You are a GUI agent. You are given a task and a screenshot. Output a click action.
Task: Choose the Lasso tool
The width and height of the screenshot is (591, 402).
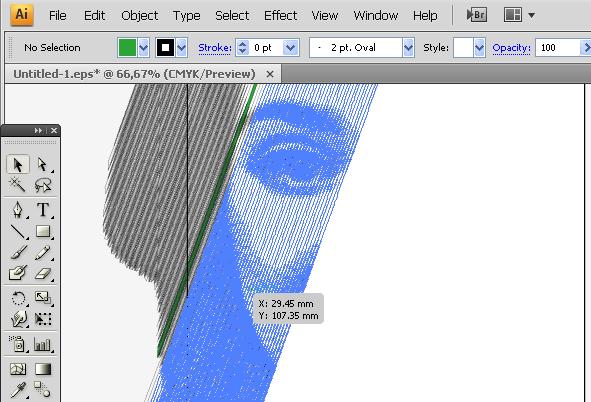click(x=43, y=185)
